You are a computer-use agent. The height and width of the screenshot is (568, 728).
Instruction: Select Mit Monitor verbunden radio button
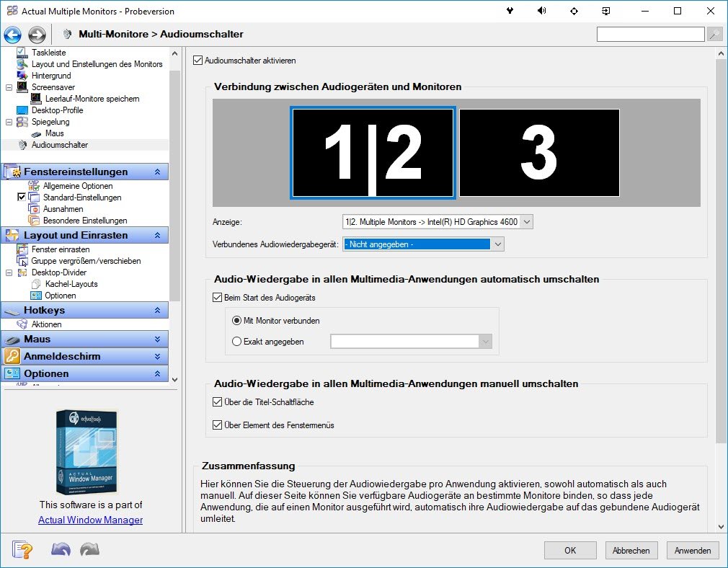pos(237,321)
